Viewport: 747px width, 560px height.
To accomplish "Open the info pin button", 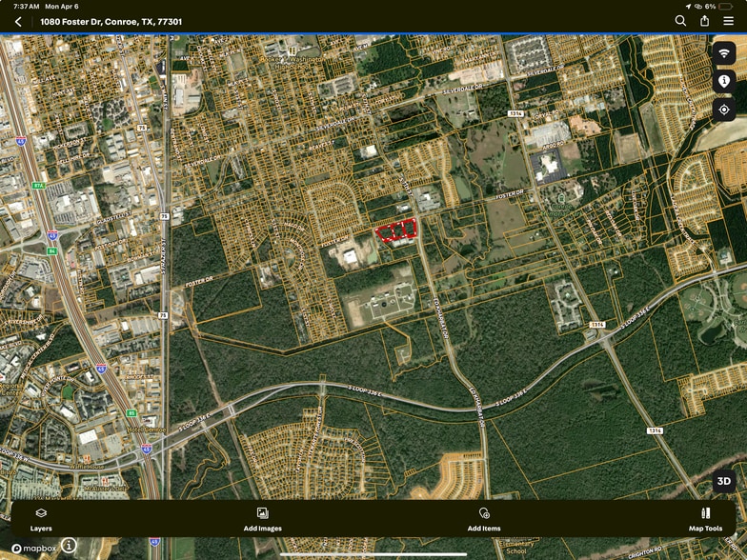I will (x=724, y=82).
